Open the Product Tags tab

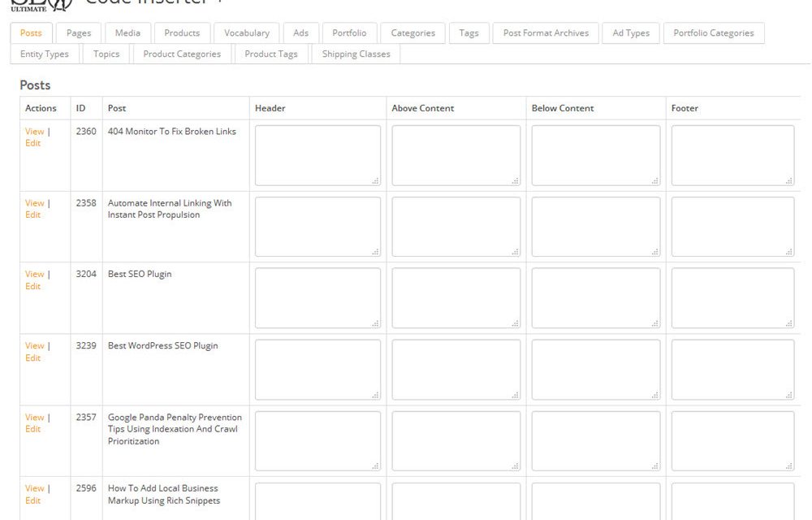pos(270,54)
